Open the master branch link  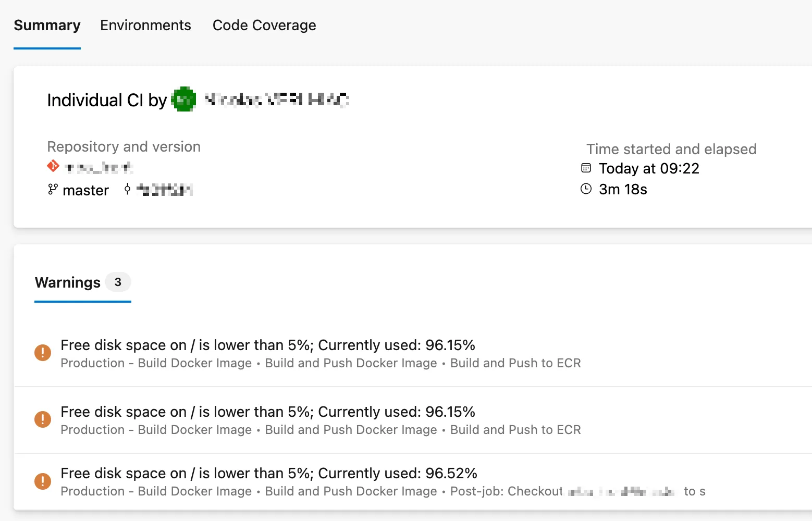tap(85, 190)
